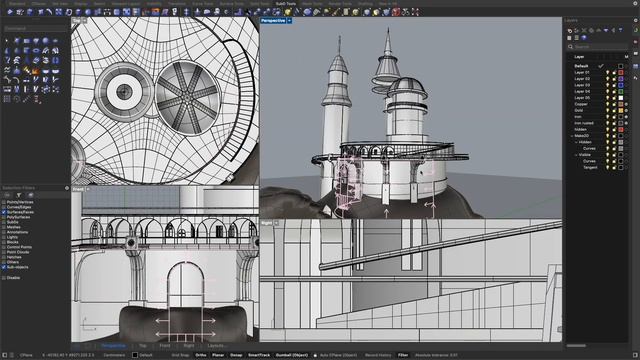640x360 pixels.
Task: Click the lock icon for Gold layer
Action: click(614, 110)
